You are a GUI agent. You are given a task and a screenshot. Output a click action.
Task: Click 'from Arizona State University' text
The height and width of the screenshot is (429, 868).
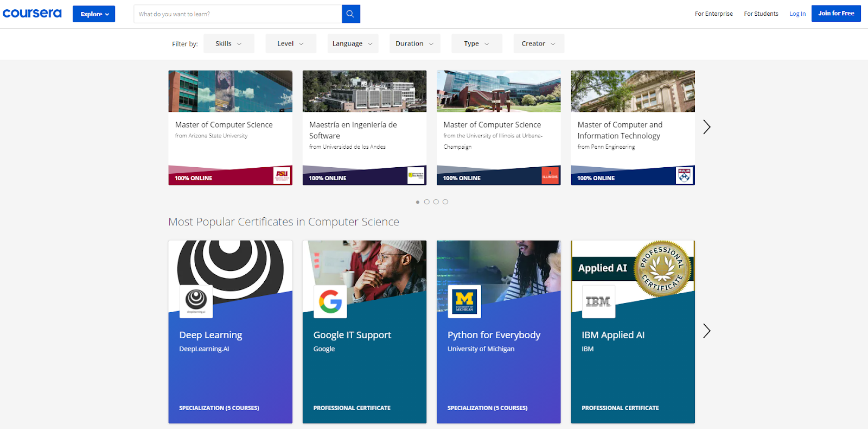coord(211,136)
